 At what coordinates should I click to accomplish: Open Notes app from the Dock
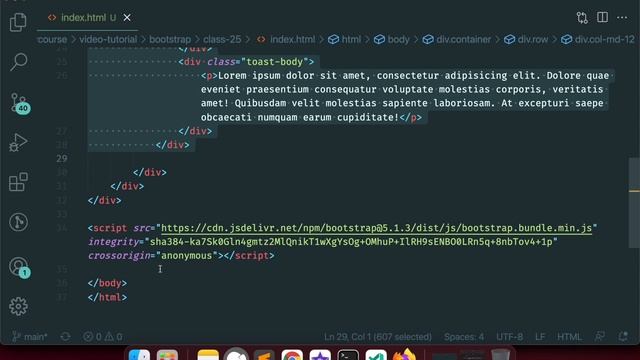208,355
